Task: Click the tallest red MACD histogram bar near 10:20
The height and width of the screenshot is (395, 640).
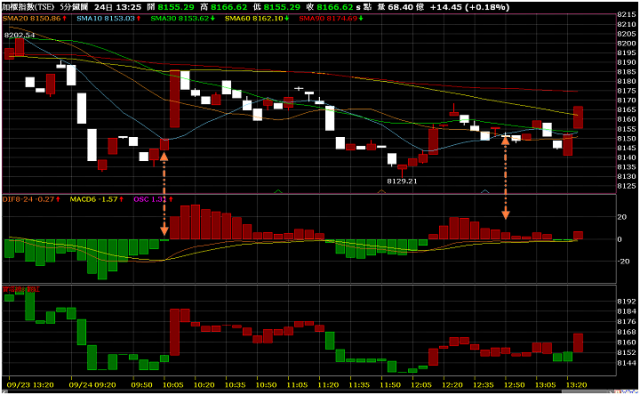Action: 195,222
